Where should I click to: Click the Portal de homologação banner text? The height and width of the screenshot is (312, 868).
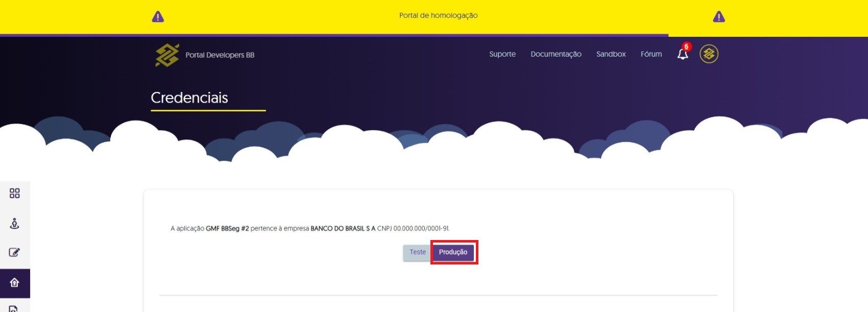pyautogui.click(x=439, y=15)
